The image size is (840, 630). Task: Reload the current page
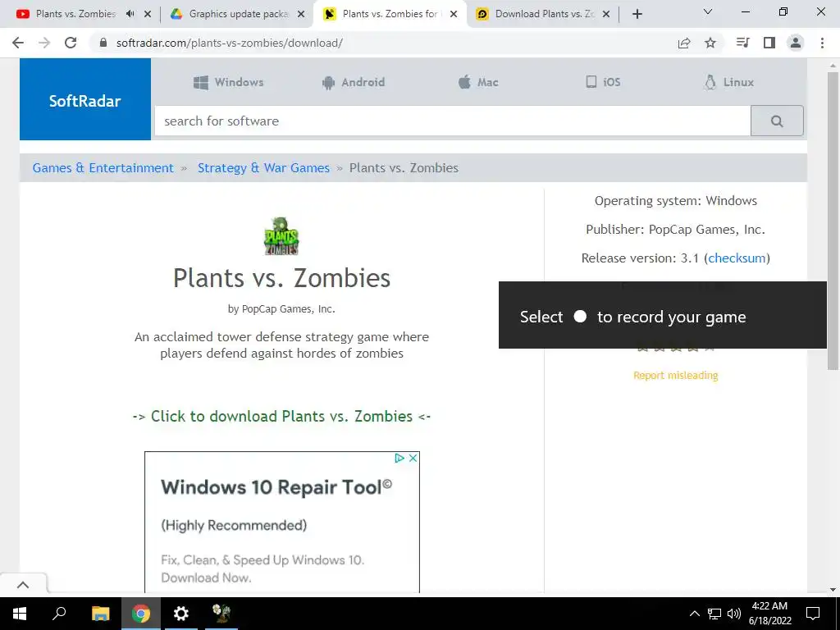coord(71,43)
